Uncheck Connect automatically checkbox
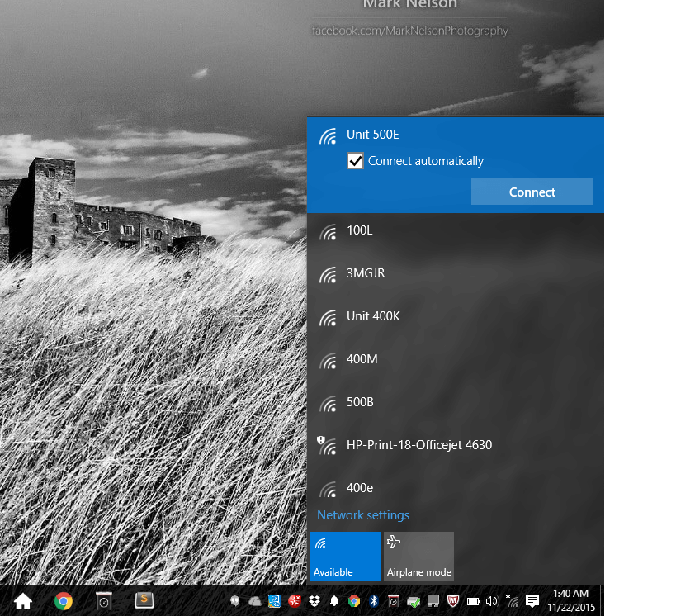Image resolution: width=676 pixels, height=616 pixels. [x=355, y=161]
